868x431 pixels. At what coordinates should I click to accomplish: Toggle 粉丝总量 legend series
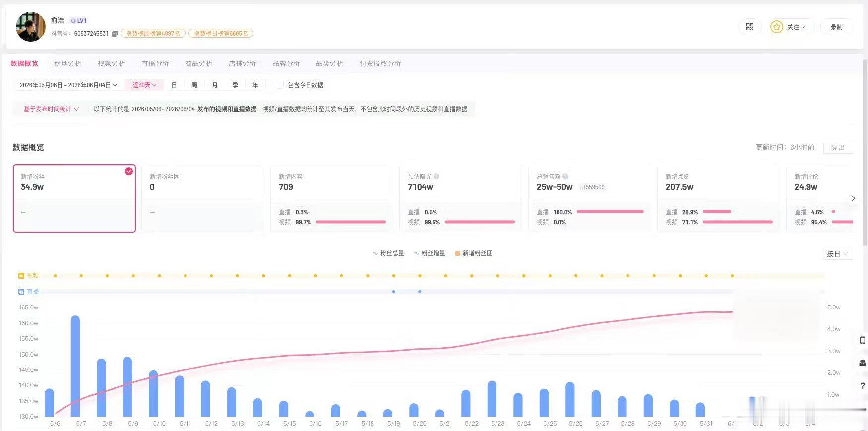coord(388,253)
